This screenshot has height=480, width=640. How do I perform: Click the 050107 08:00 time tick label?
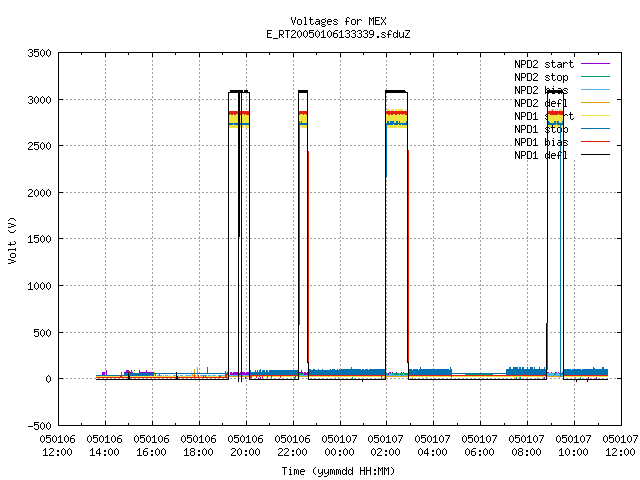(x=526, y=446)
